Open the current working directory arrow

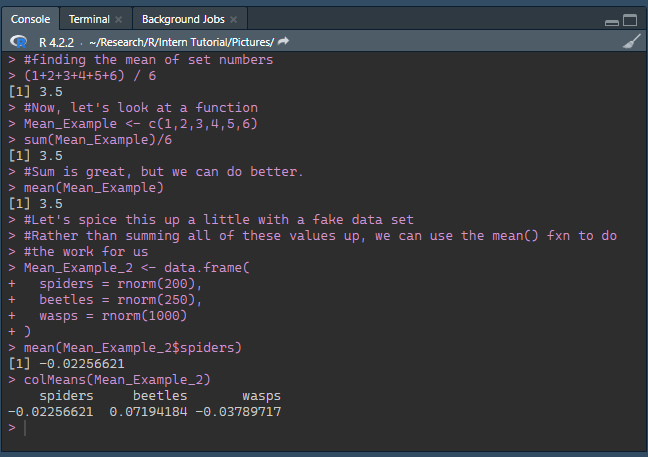point(283,42)
